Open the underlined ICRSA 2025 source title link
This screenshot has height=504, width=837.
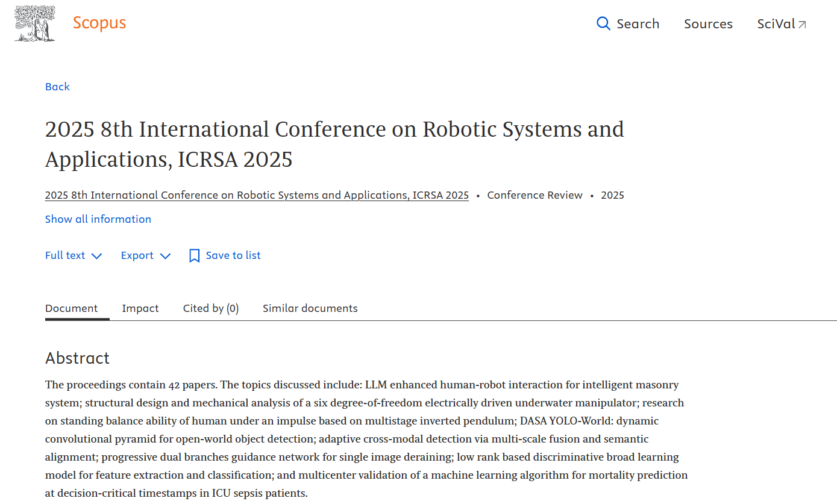pyautogui.click(x=257, y=195)
